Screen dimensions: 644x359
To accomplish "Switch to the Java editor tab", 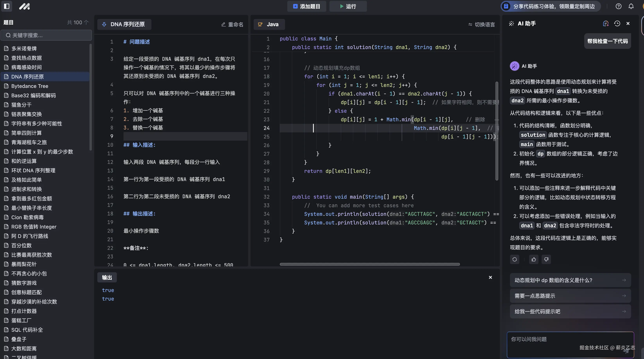I will coord(269,24).
